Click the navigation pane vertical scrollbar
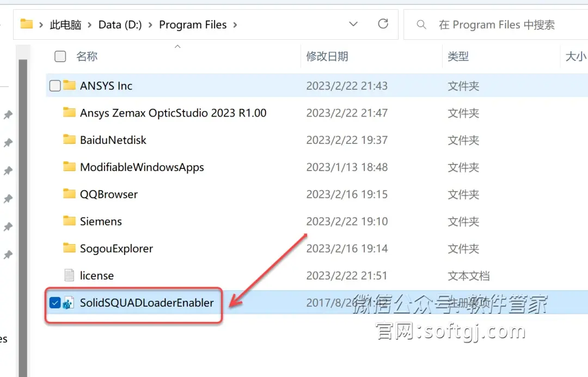The height and width of the screenshot is (377, 588). tap(23, 217)
